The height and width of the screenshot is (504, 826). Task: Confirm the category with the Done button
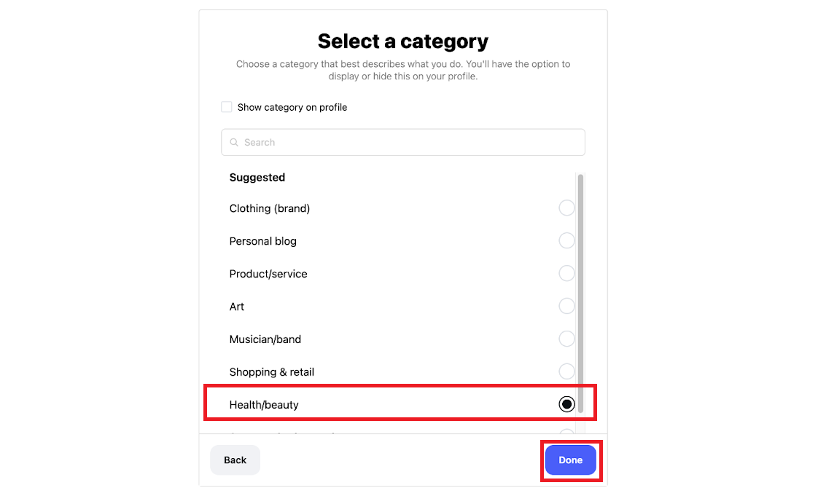point(570,460)
